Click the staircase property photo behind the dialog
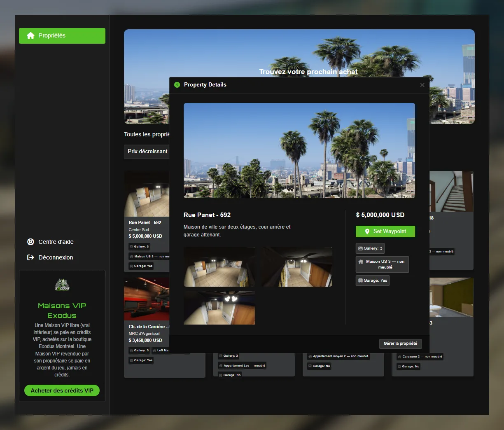The height and width of the screenshot is (430, 504). 451,192
